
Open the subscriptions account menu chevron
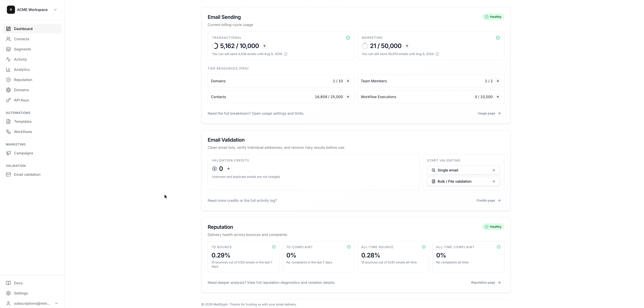click(x=56, y=304)
